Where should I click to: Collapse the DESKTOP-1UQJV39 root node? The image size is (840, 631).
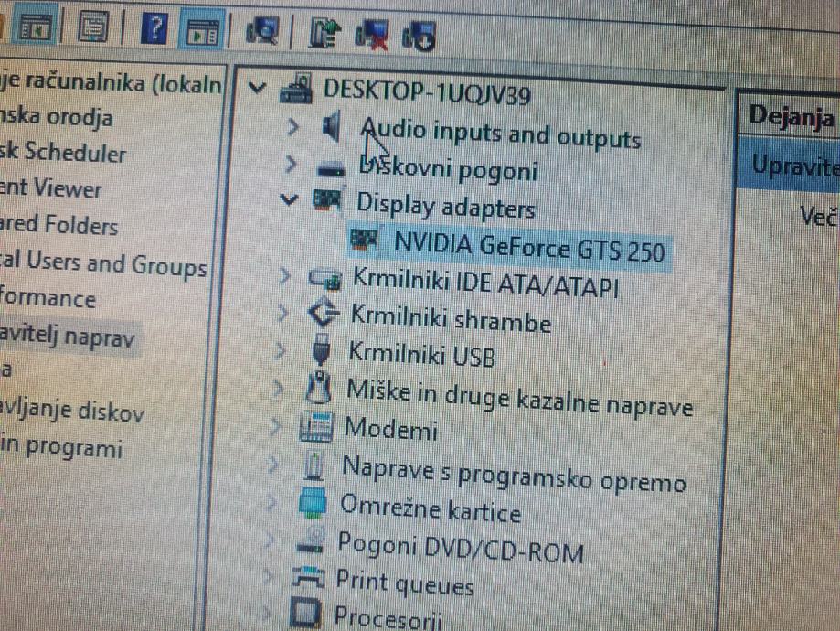[x=259, y=89]
